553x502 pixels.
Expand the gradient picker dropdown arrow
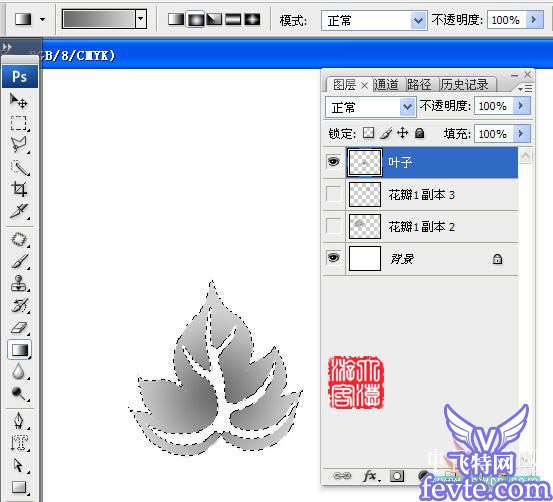[141, 19]
